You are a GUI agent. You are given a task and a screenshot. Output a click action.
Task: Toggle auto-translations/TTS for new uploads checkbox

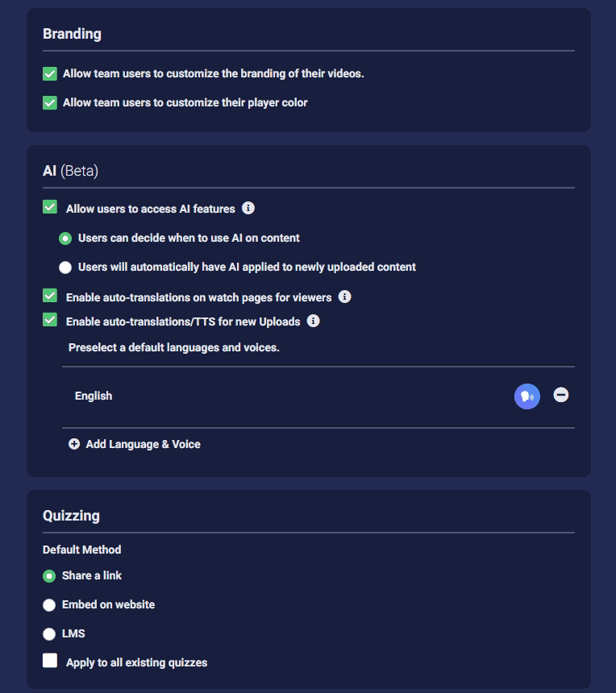[x=50, y=320]
